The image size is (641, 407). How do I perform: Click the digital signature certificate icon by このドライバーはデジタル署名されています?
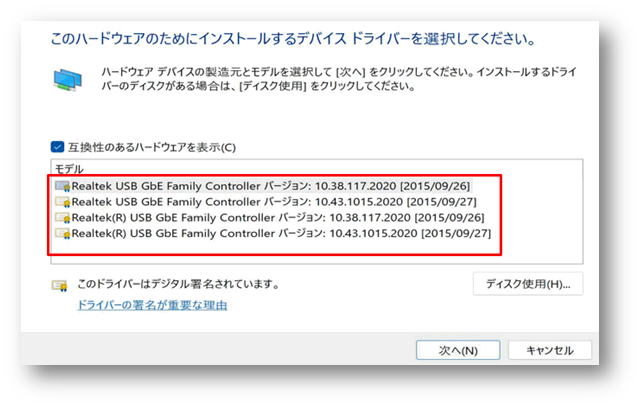[x=60, y=285]
